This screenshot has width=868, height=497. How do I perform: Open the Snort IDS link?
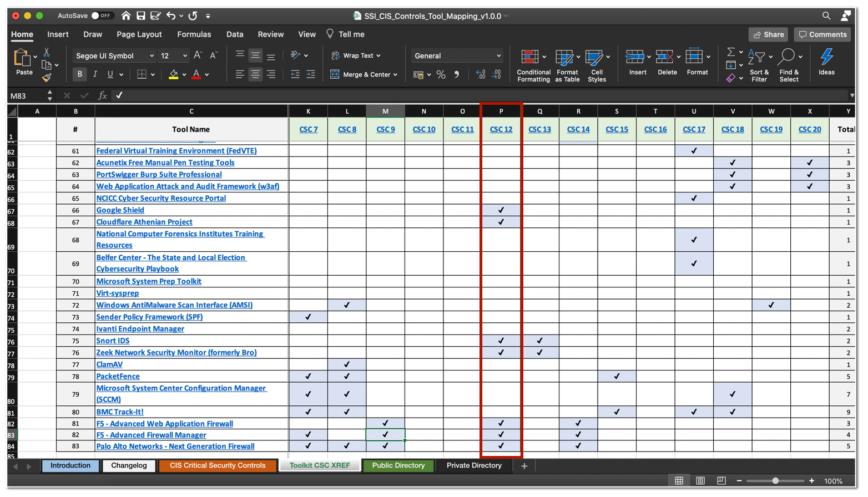click(113, 341)
